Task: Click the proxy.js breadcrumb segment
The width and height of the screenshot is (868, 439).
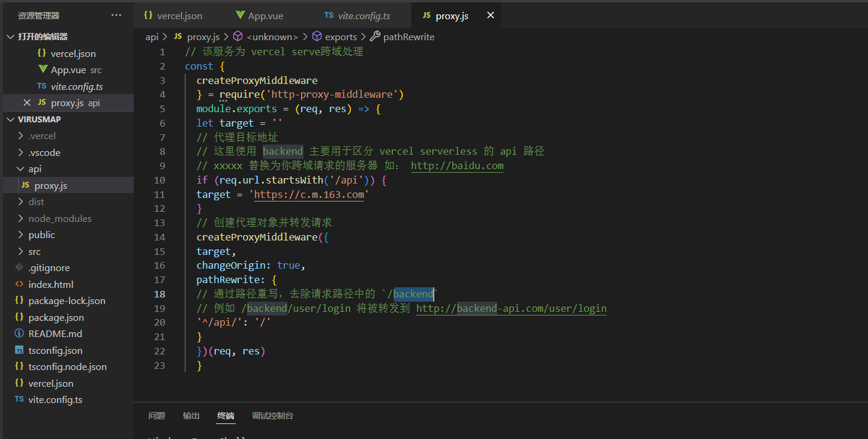Action: pos(203,37)
